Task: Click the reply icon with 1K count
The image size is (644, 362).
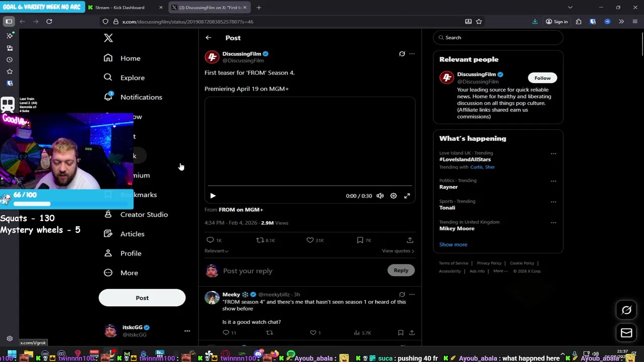Action: click(x=214, y=240)
